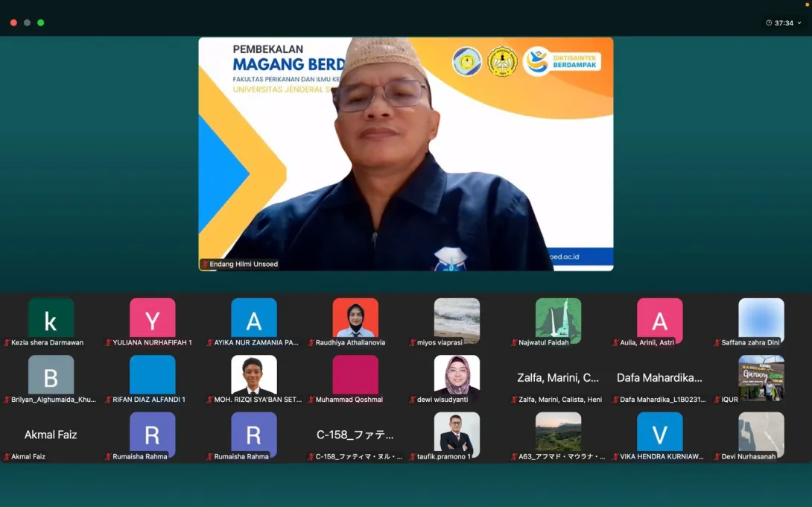This screenshot has height=507, width=812.
Task: Click muted mic icon beside Endang Hilmi Unsoed
Action: [205, 264]
